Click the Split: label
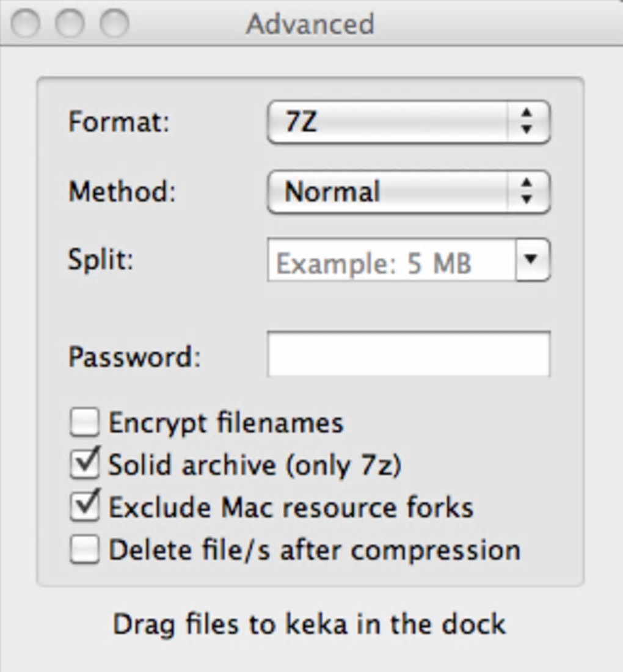This screenshot has width=623, height=672. point(100,260)
